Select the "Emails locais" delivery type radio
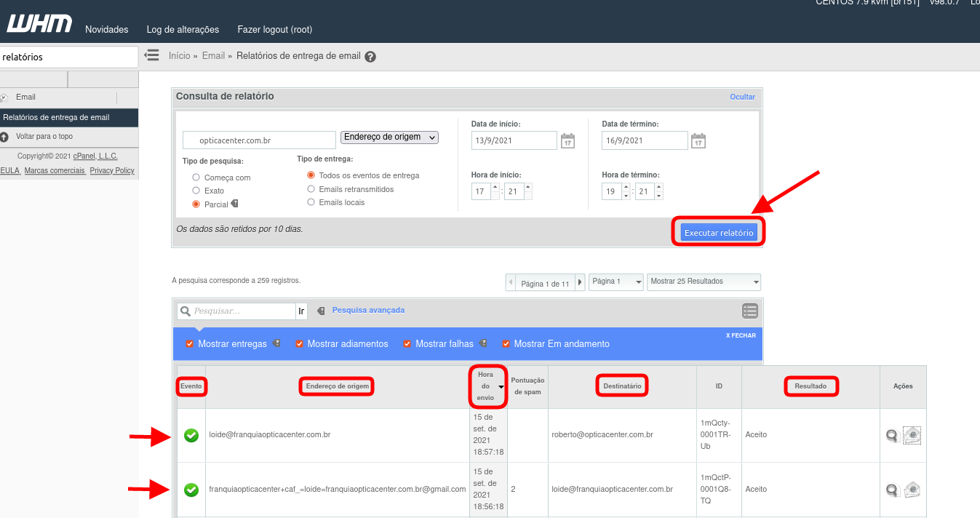This screenshot has height=518, width=980. (x=311, y=202)
